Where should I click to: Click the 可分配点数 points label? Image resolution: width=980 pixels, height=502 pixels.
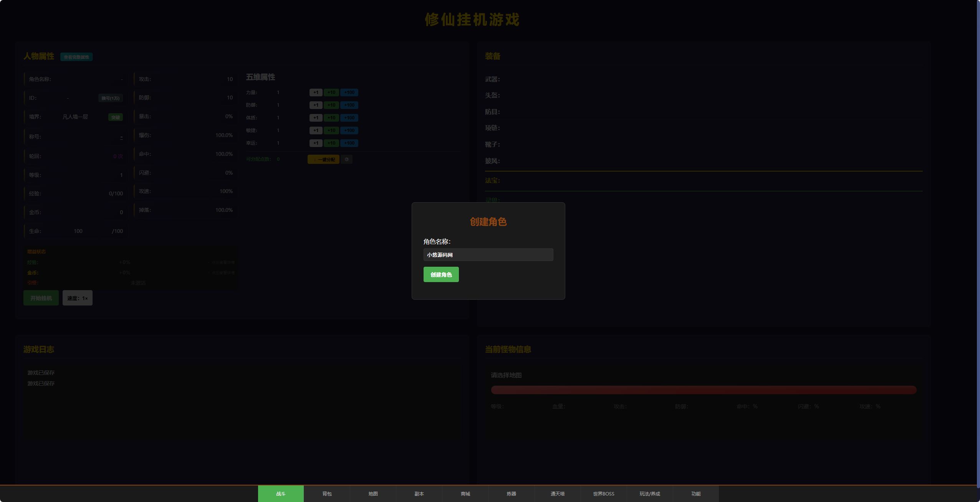[258, 159]
